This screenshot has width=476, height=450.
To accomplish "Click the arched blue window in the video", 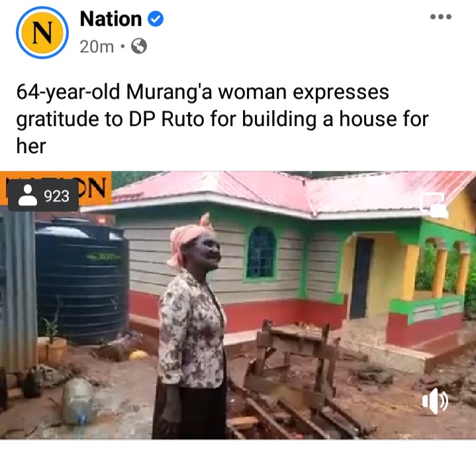I will click(x=262, y=253).
